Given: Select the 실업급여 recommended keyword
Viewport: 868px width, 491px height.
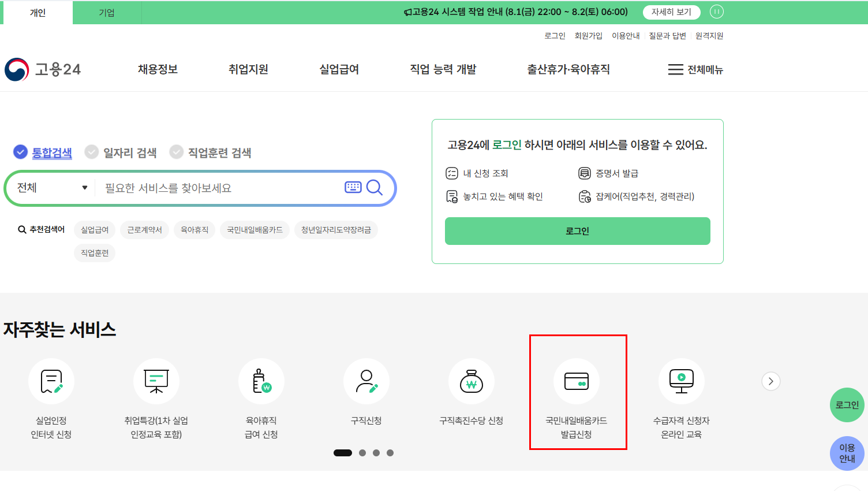Looking at the screenshot, I should pyautogui.click(x=95, y=230).
